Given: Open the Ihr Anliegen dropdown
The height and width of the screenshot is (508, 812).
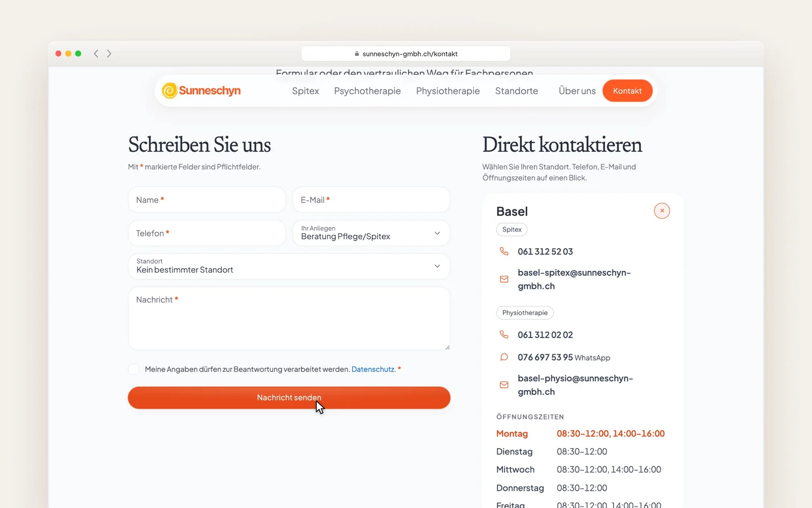Looking at the screenshot, I should click(371, 233).
